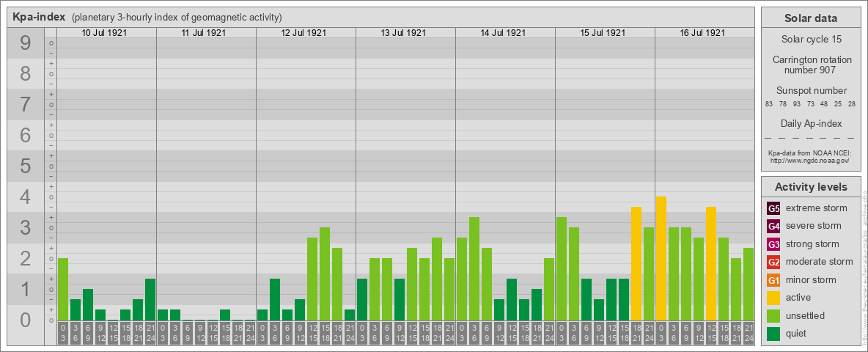
Task: Click the Kp scale number 5
Action: point(26,166)
